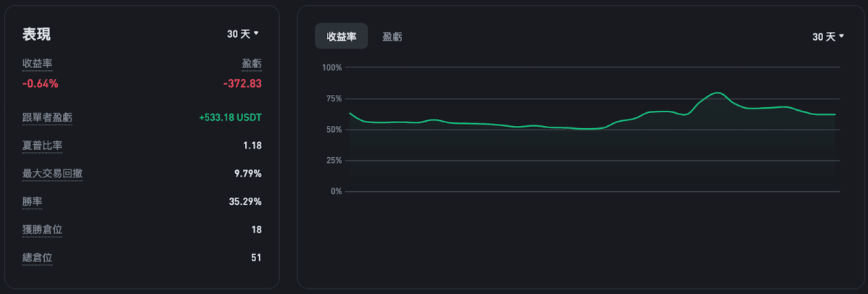Open the 30 天 dropdown above the chart
This screenshot has width=868, height=294.
pyautogui.click(x=828, y=37)
